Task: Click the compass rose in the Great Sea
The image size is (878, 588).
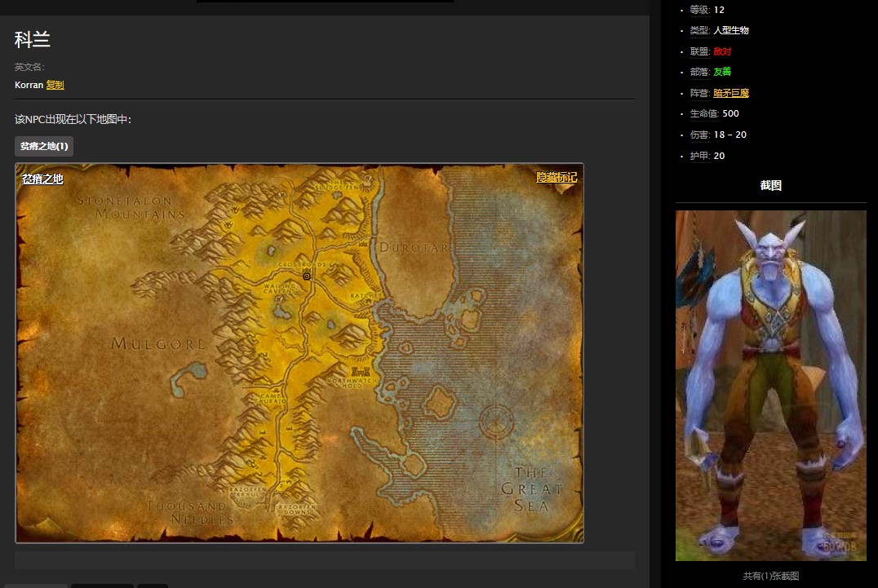Action: coord(497,421)
